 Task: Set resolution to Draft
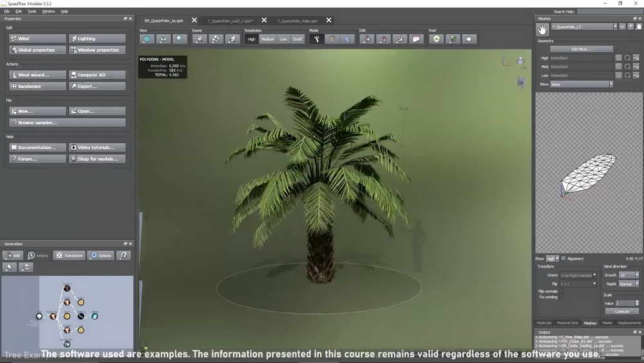pyautogui.click(x=298, y=39)
